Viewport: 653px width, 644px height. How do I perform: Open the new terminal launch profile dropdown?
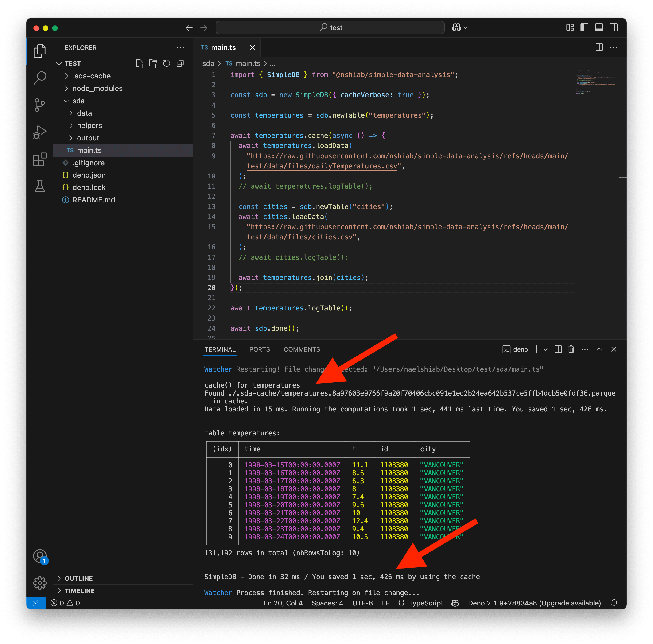pos(545,349)
